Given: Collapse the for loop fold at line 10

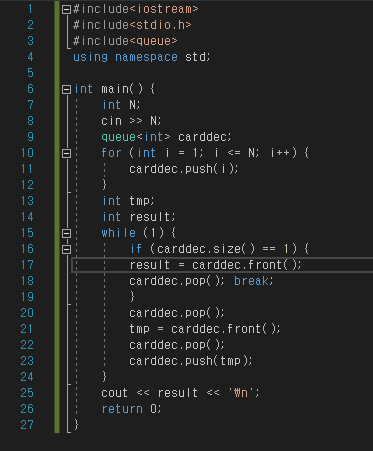Looking at the screenshot, I should [66, 153].
